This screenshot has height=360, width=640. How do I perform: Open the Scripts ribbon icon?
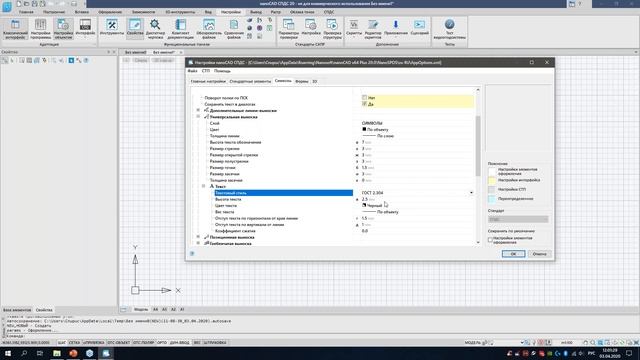tap(354, 27)
